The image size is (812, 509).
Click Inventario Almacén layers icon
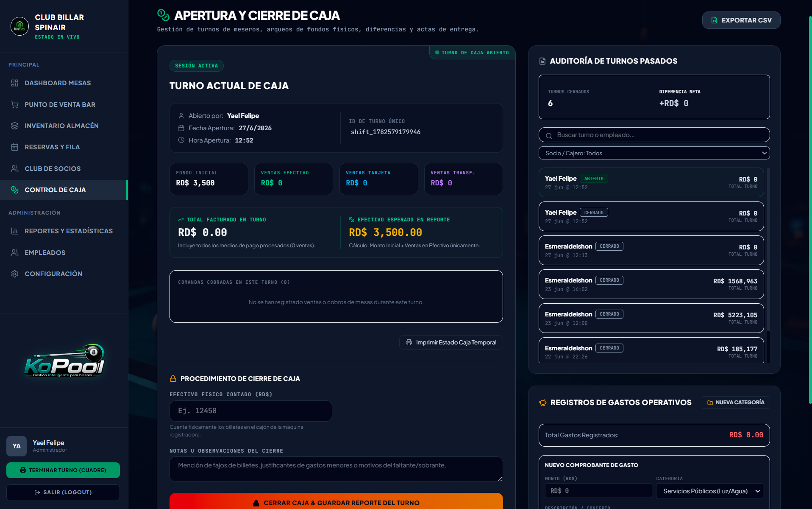15,126
